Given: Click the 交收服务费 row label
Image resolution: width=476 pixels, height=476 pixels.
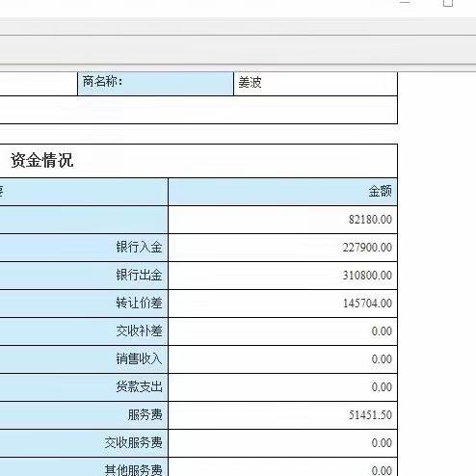Looking at the screenshot, I should (133, 443).
